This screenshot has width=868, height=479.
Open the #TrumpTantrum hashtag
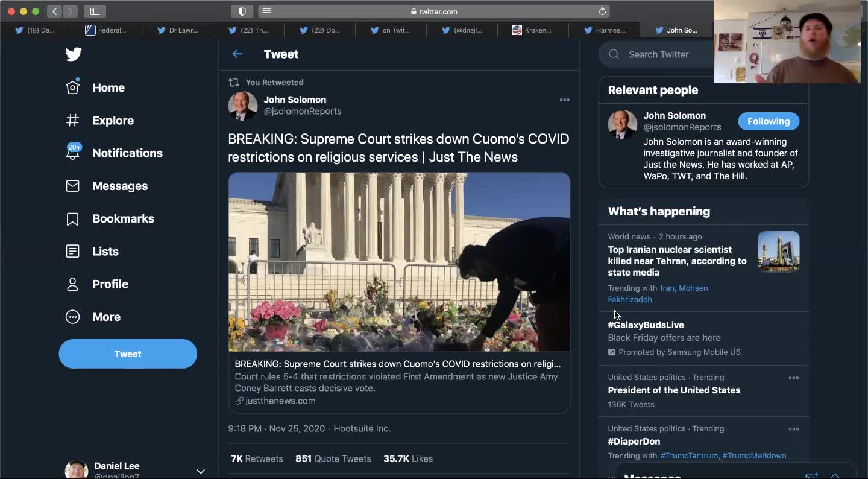coord(690,456)
